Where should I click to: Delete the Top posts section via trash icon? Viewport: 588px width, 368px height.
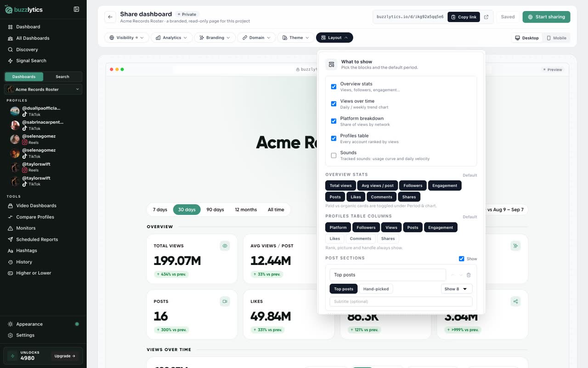(x=469, y=275)
